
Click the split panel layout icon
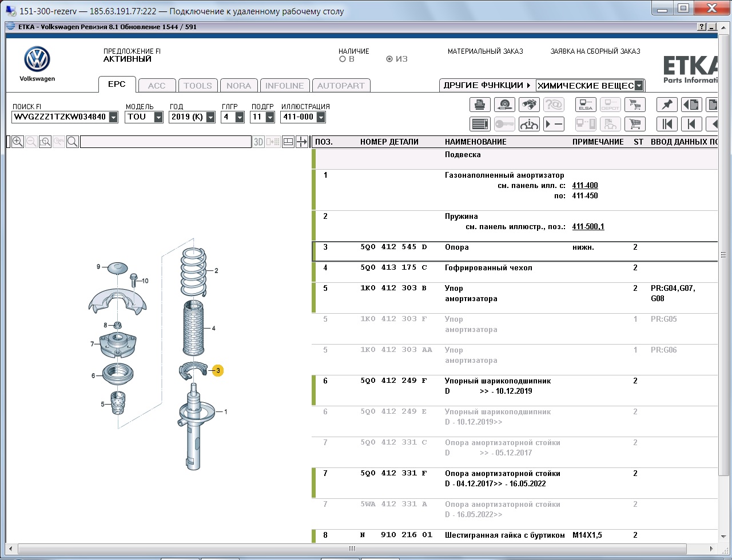289,142
